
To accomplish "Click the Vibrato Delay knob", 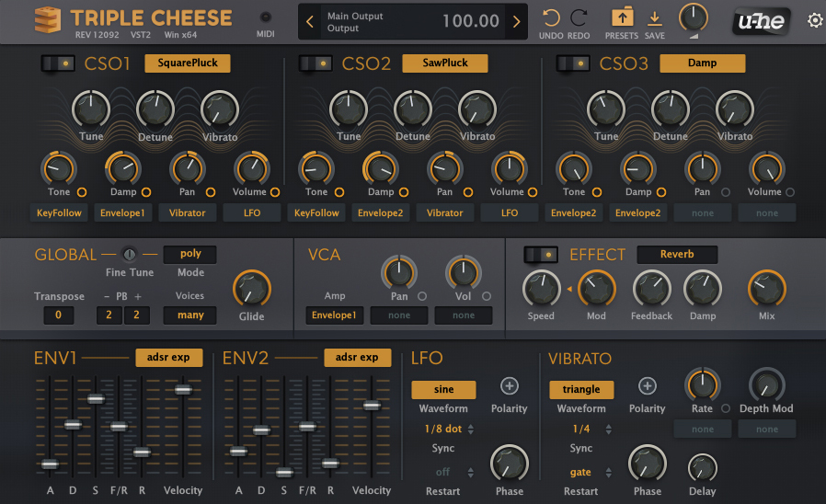I will point(702,467).
